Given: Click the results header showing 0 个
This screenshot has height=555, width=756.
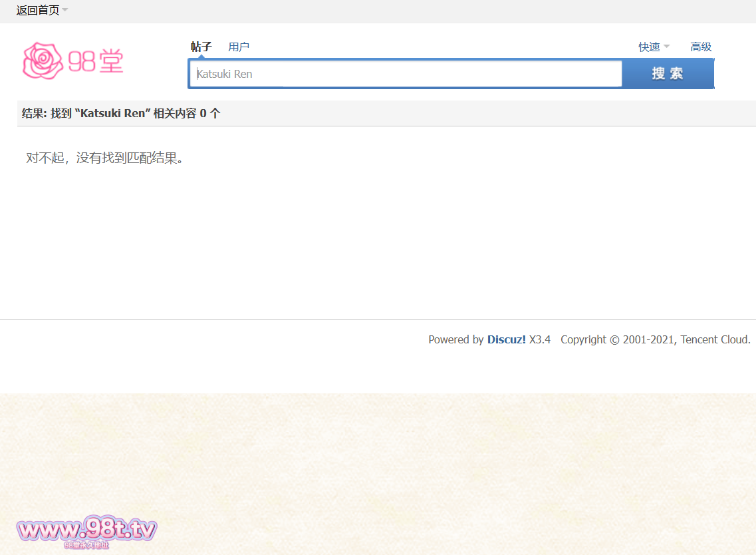Looking at the screenshot, I should coord(210,113).
